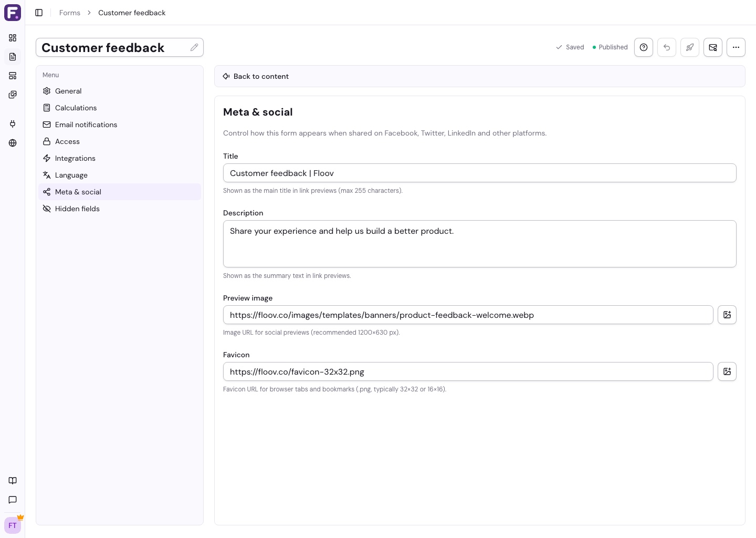Open the globe icon in sidebar

tap(13, 143)
